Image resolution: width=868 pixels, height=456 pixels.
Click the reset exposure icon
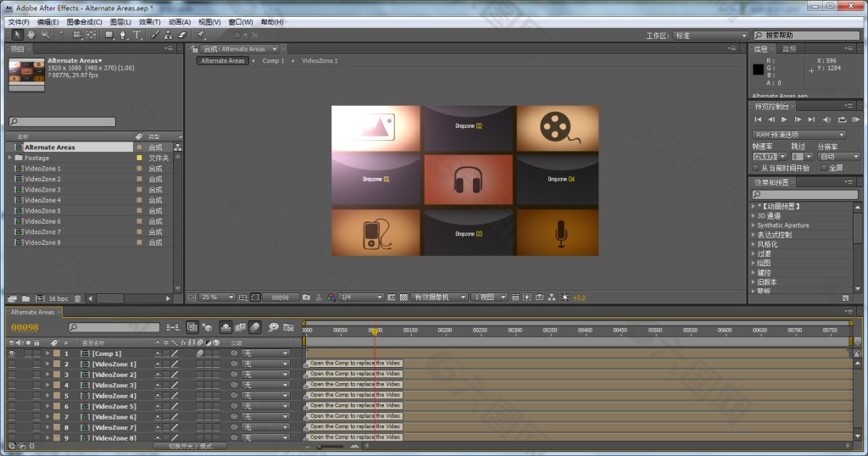pyautogui.click(x=565, y=298)
